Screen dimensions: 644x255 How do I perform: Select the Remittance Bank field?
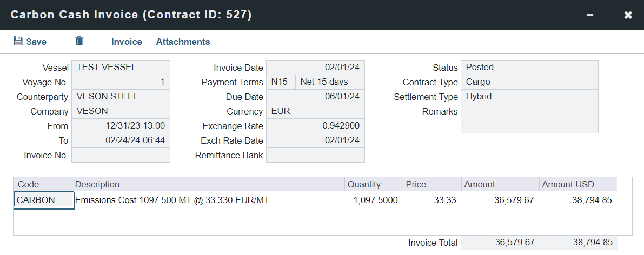click(x=315, y=155)
